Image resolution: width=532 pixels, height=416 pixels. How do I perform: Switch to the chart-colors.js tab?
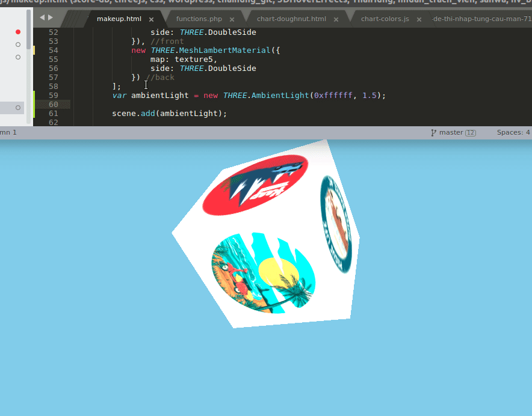[385, 19]
